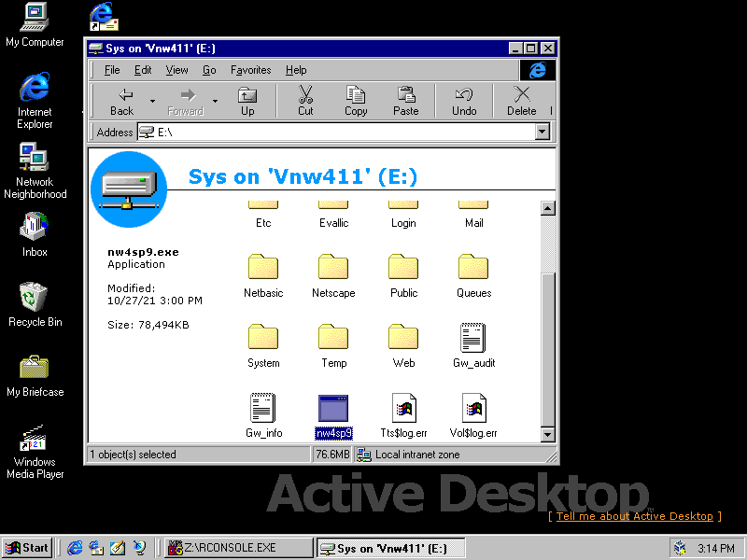The width and height of the screenshot is (747, 560).
Task: Expand the Address bar dropdown list
Action: click(543, 132)
